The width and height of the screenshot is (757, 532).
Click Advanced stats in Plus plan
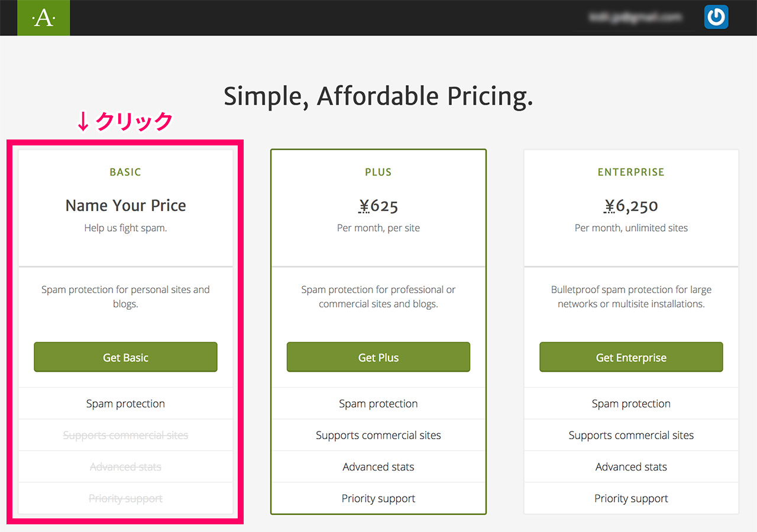click(378, 467)
